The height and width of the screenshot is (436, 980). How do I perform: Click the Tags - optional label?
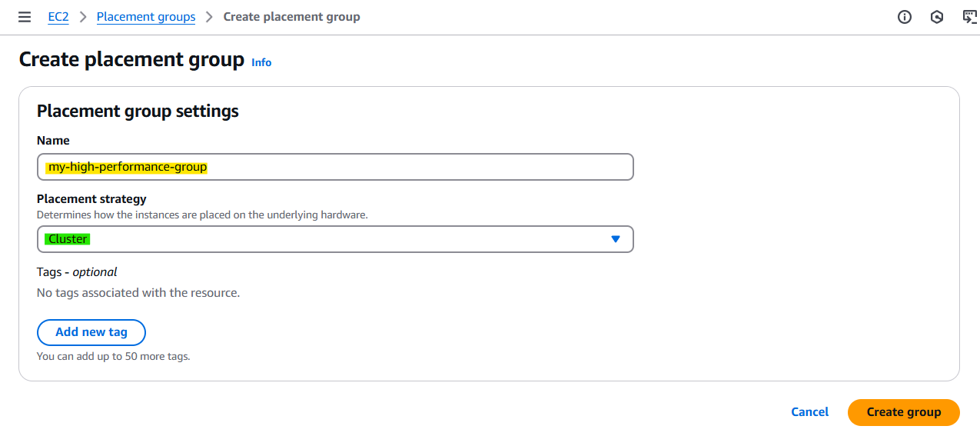coord(77,271)
